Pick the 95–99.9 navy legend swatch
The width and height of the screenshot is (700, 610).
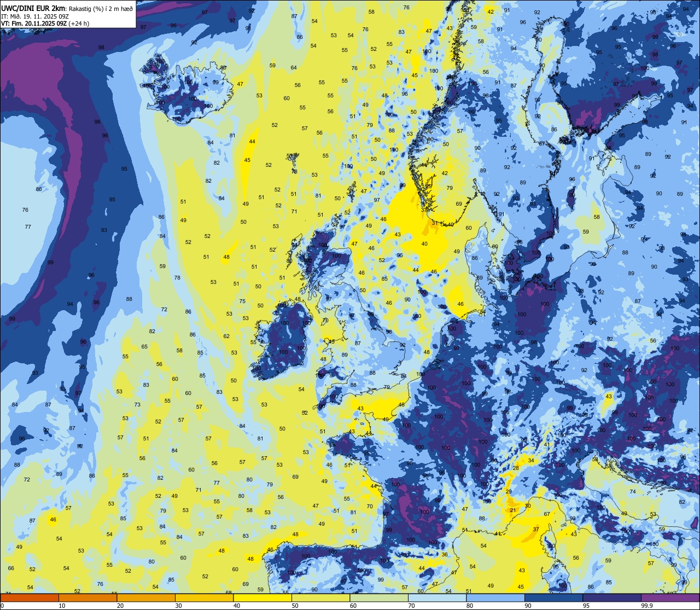(612, 597)
